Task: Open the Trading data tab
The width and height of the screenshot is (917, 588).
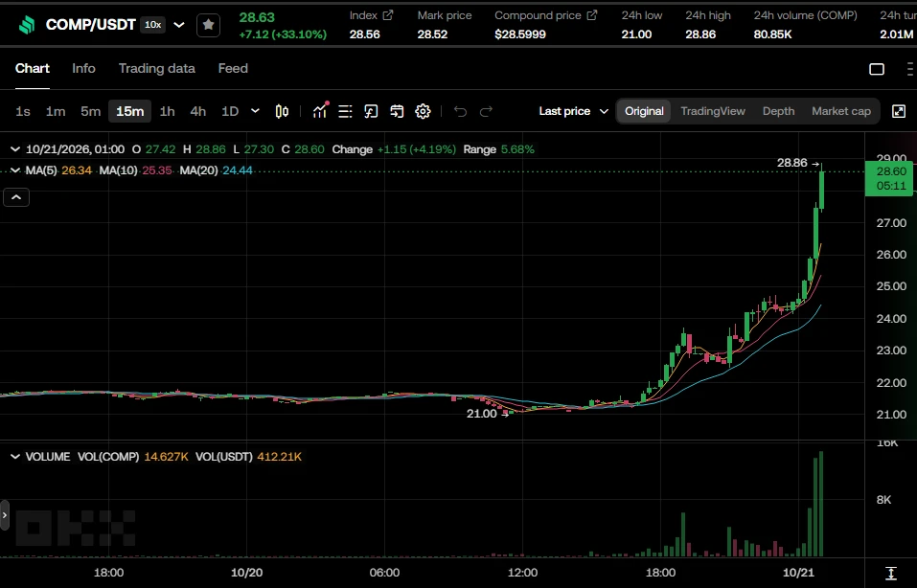Action: (157, 68)
